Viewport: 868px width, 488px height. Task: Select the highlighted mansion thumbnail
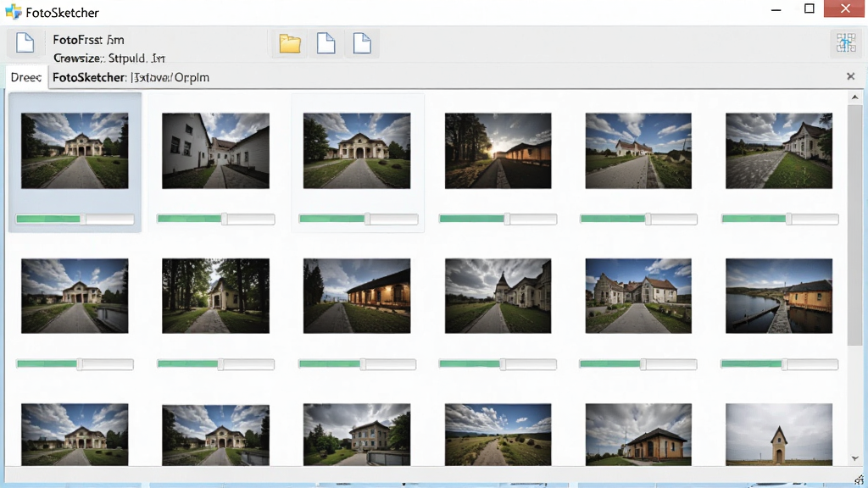(x=75, y=151)
